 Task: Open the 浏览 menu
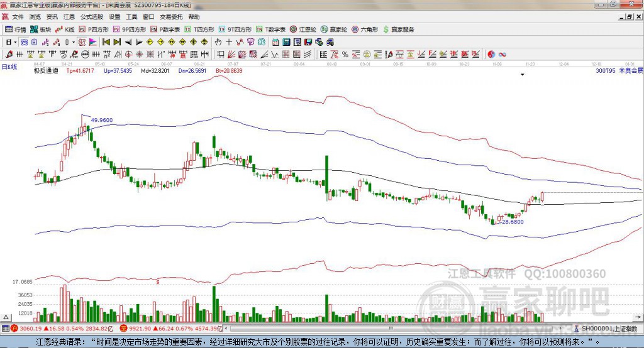(35, 17)
